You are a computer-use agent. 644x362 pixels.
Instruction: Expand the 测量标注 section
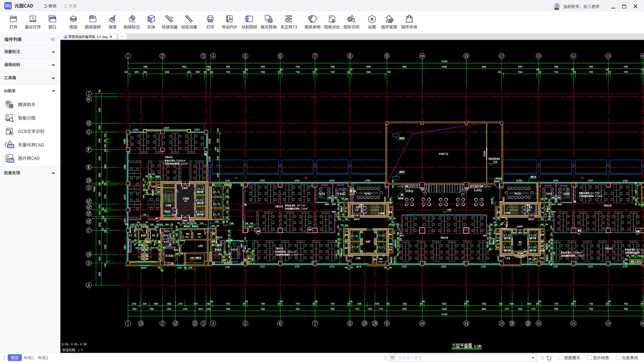(29, 52)
